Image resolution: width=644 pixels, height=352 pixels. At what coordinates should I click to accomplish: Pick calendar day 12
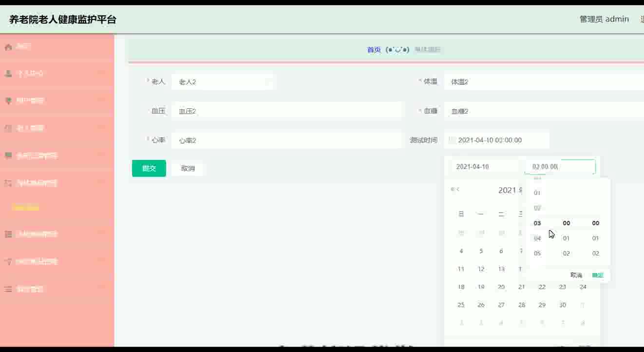click(x=481, y=269)
